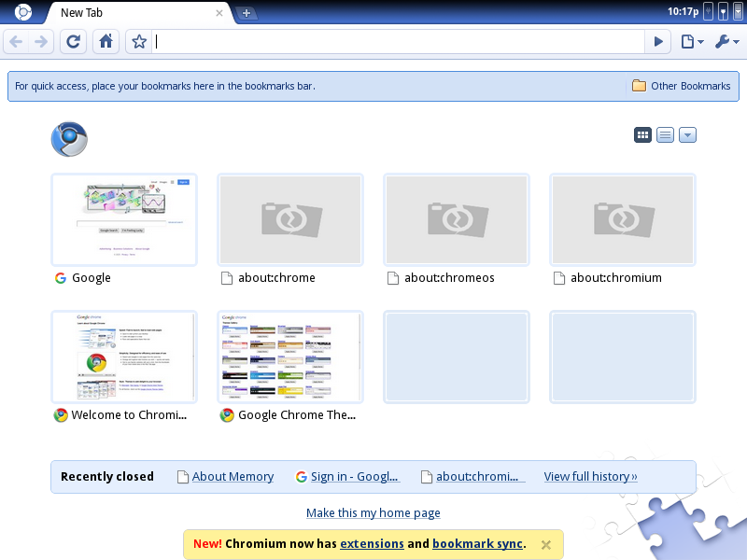Click into the address bar field
The width and height of the screenshot is (747, 560).
pyautogui.click(x=399, y=42)
